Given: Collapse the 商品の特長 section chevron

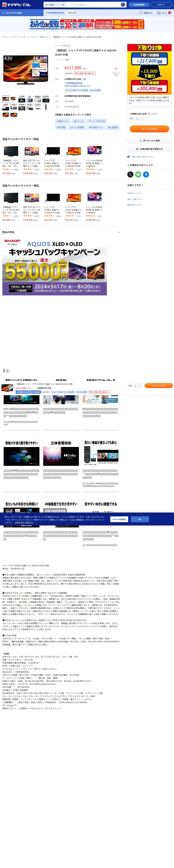Looking at the screenshot, I should pos(118,232).
